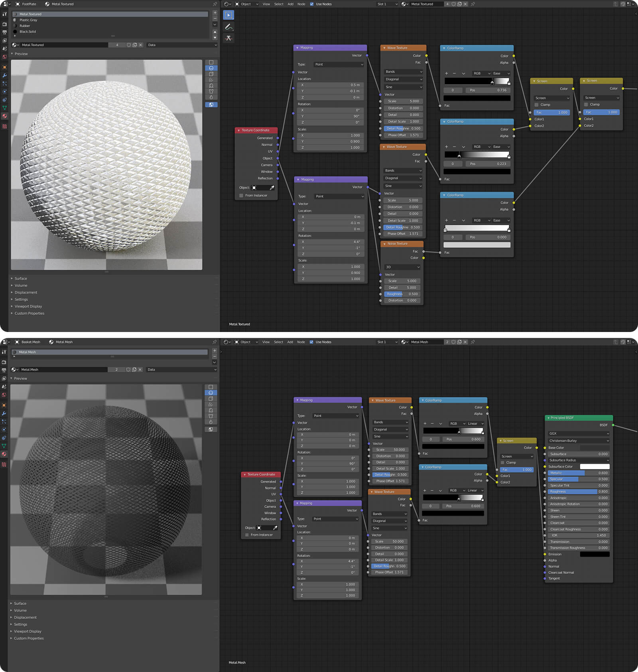Choose the links cut scissors tool in top node editor

click(x=228, y=38)
